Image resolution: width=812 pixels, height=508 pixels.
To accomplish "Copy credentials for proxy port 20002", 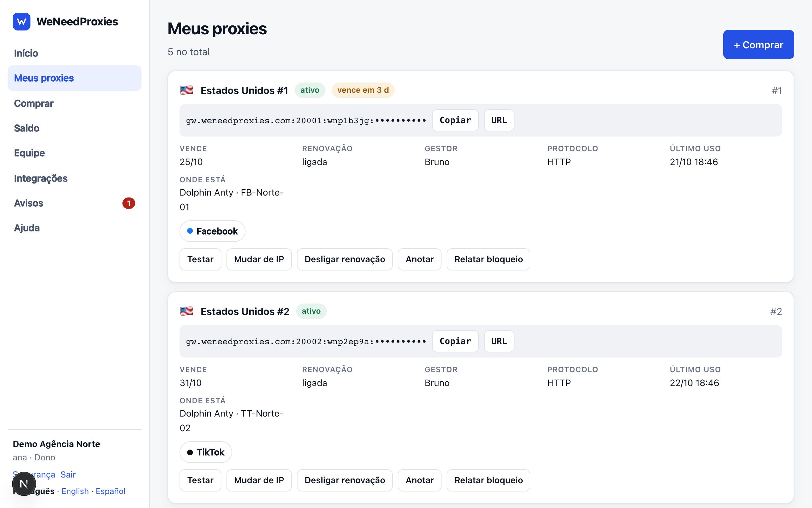I will point(455,341).
